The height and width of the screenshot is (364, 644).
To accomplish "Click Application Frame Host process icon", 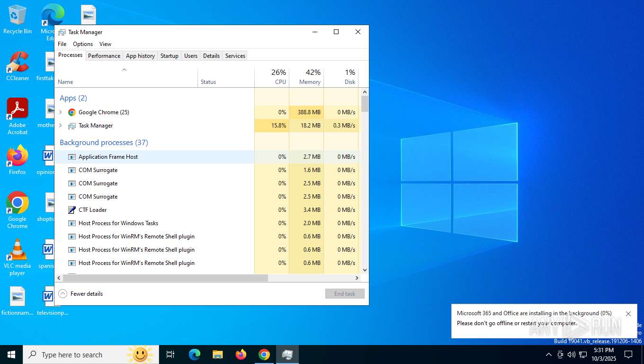I will [72, 157].
